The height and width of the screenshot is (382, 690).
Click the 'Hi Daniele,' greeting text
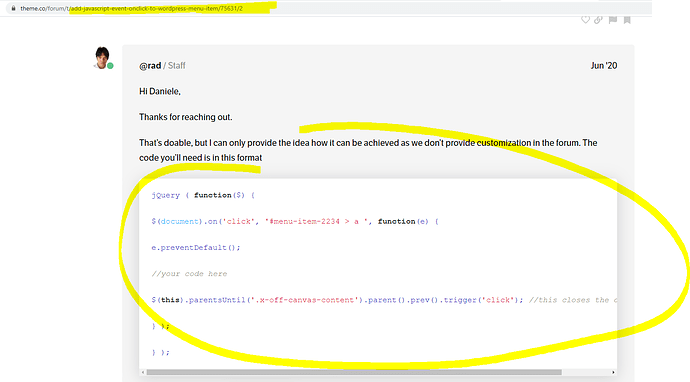point(160,92)
